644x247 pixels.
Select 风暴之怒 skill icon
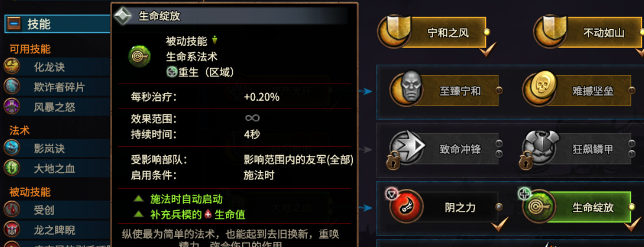[x=12, y=107]
